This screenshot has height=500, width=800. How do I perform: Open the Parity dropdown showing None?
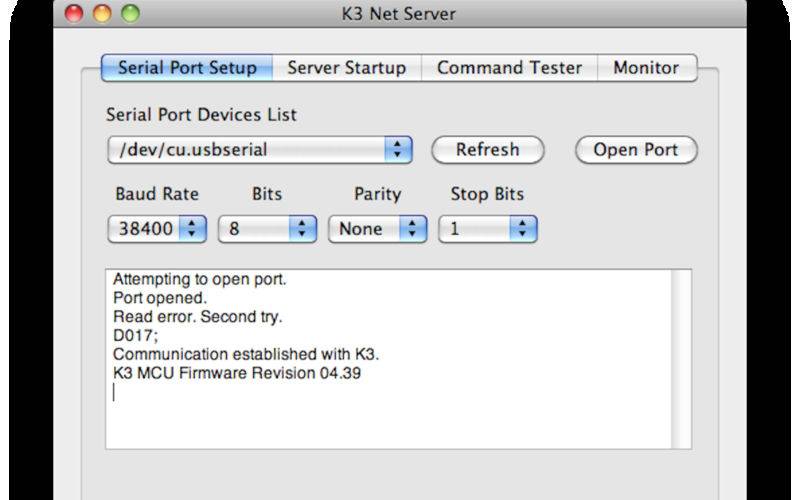point(378,229)
